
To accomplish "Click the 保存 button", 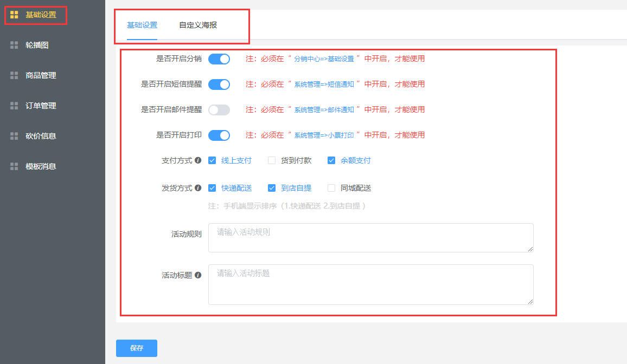I will click(137, 348).
